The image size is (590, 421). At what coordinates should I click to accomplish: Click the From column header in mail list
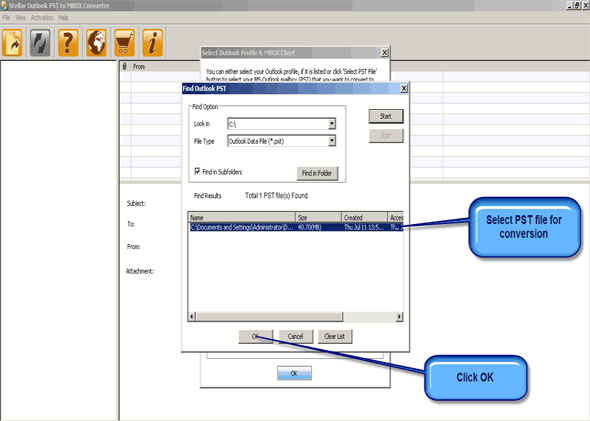pyautogui.click(x=139, y=67)
